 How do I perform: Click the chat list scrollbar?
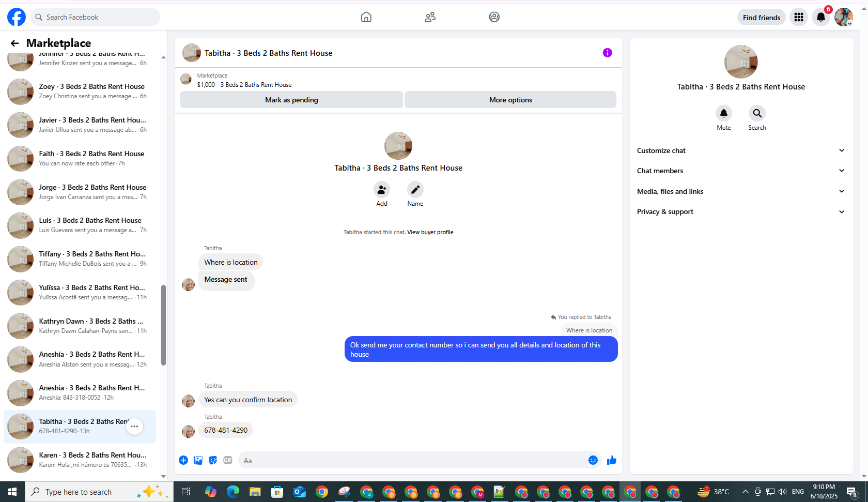pos(163,325)
